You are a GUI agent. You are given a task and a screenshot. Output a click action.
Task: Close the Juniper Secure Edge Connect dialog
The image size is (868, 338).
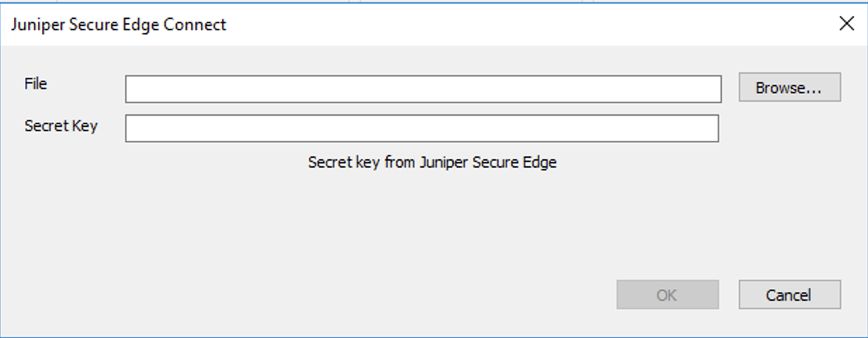[846, 24]
